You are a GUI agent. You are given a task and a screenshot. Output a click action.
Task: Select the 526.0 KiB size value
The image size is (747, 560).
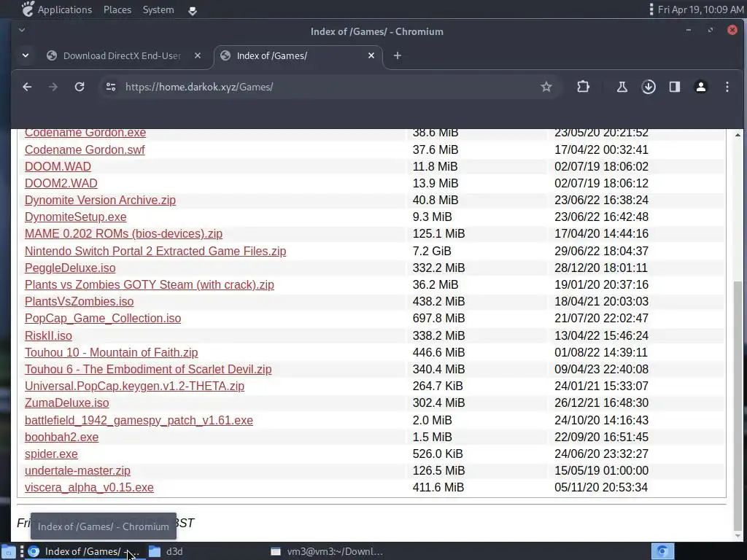coord(438,454)
